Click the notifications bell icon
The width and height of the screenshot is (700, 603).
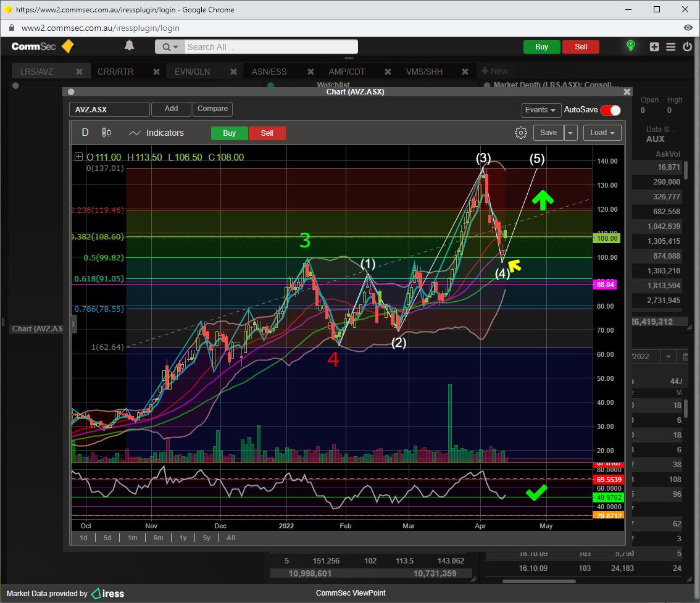(130, 46)
